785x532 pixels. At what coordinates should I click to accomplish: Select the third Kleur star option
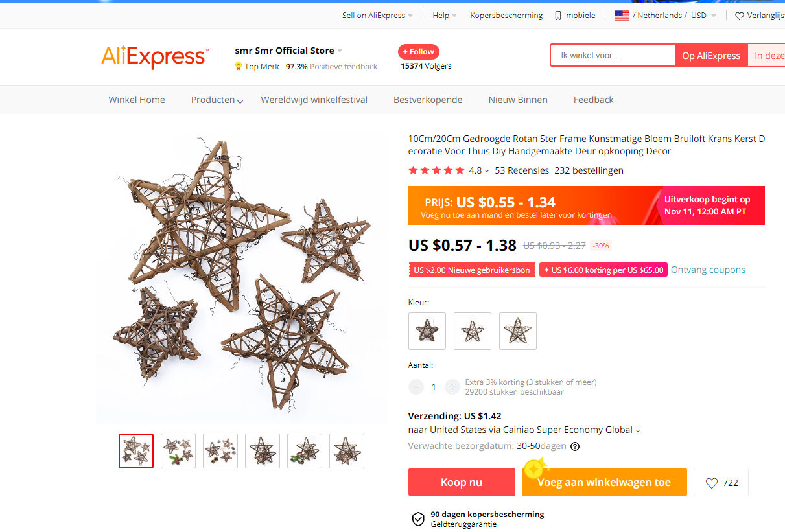(518, 331)
